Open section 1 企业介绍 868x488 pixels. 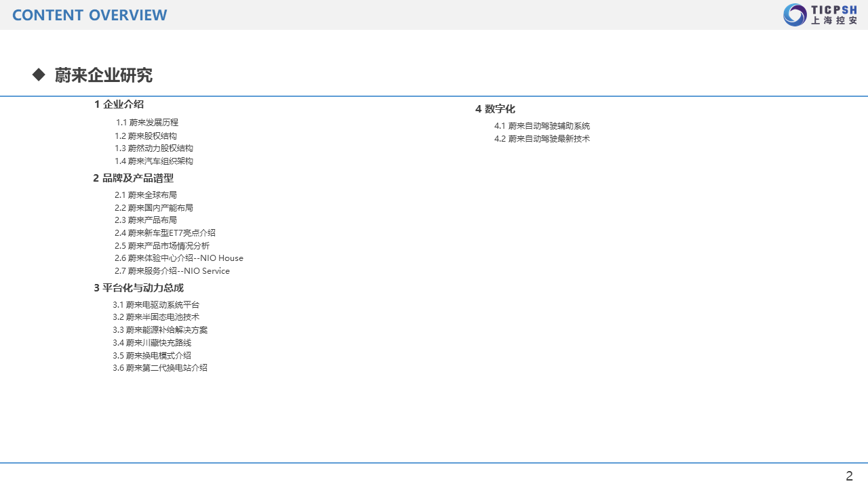pos(119,104)
